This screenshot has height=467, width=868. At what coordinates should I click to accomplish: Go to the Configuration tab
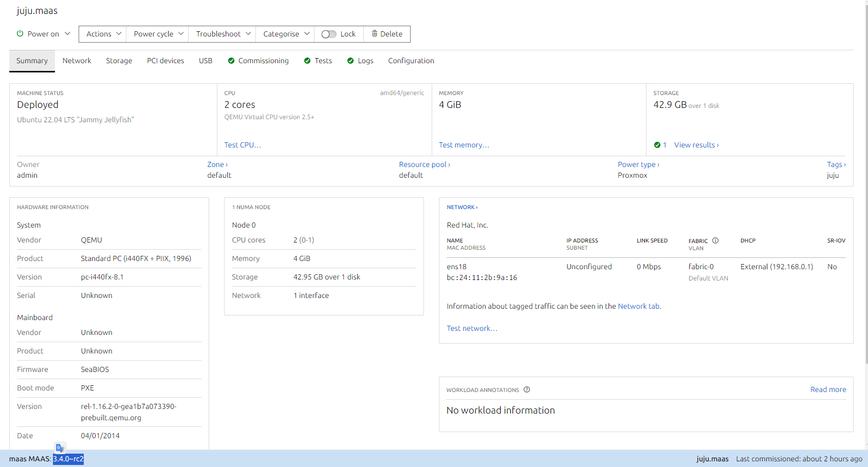(x=411, y=61)
